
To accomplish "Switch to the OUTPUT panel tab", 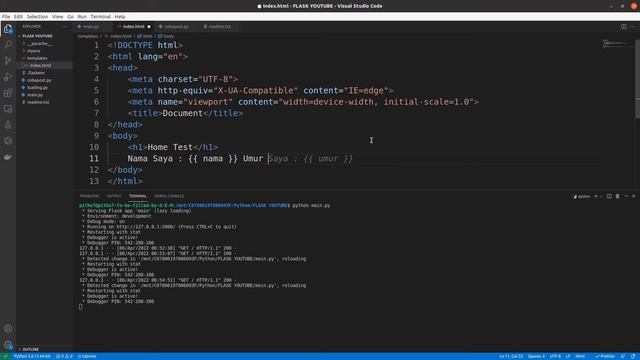I will tap(114, 196).
